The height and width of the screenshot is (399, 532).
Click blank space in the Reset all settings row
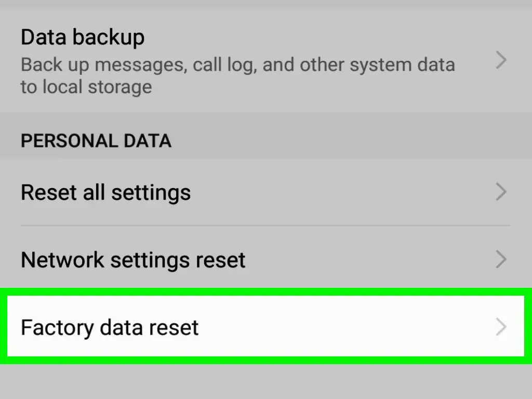(x=339, y=192)
